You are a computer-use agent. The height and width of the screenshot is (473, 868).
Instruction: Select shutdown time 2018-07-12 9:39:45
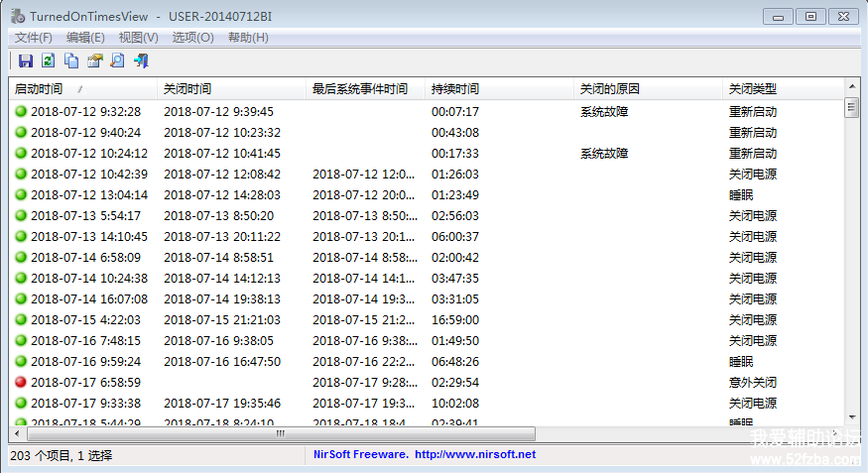[x=218, y=112]
